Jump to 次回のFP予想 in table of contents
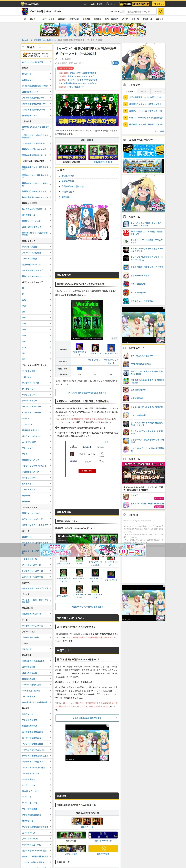186x868 pixels. pyautogui.click(x=68, y=176)
